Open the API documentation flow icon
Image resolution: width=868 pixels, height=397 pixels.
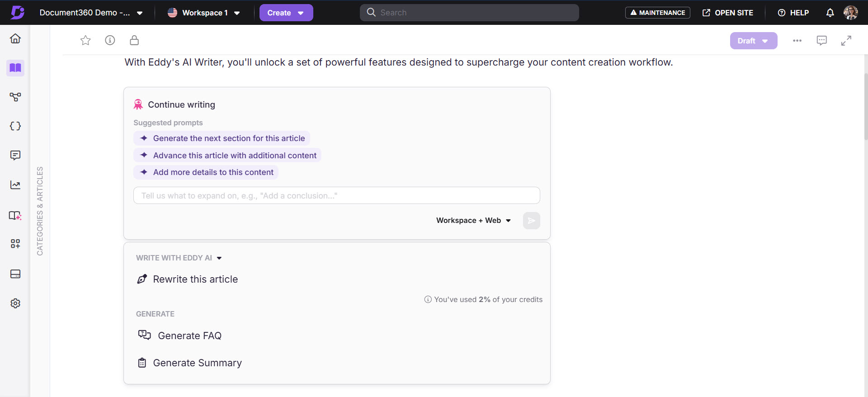coord(15,97)
